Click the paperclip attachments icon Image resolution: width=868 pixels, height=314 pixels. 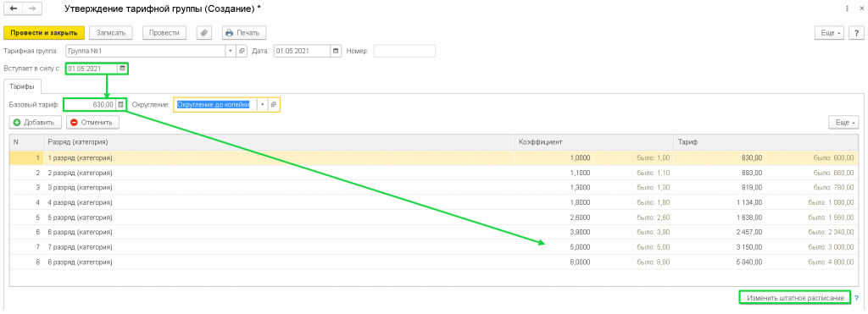point(204,33)
